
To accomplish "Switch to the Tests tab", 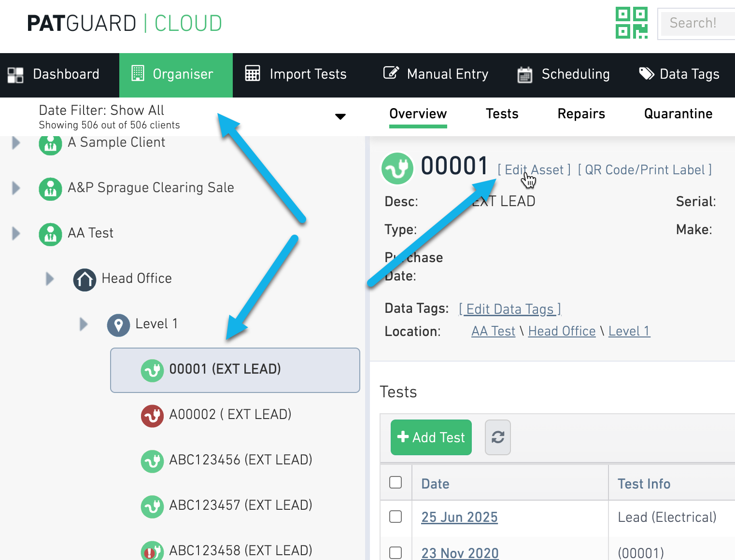I will 502,113.
